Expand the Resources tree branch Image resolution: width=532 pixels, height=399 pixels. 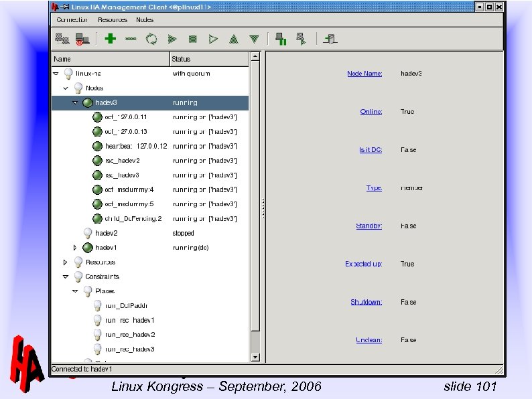click(65, 262)
